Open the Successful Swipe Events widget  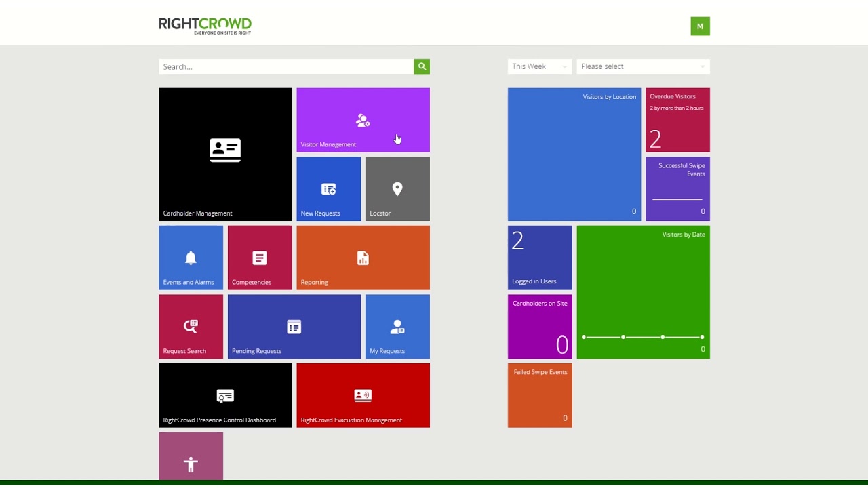pyautogui.click(x=677, y=189)
